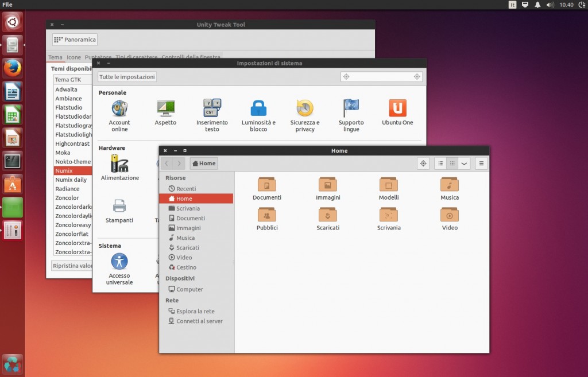Open the File menu in top bar
The width and height of the screenshot is (588, 377).
(7, 5)
